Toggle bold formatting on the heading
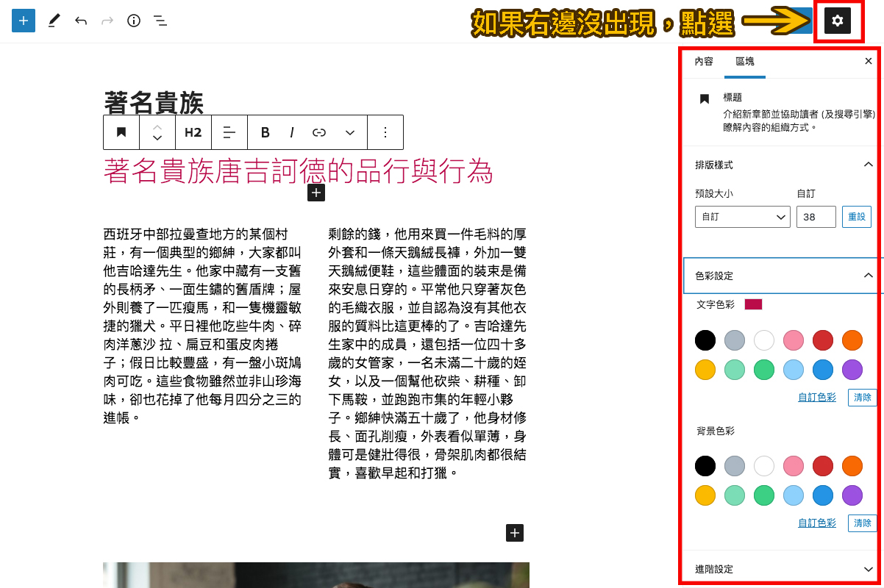Screen dimensions: 884x588 click(265, 132)
